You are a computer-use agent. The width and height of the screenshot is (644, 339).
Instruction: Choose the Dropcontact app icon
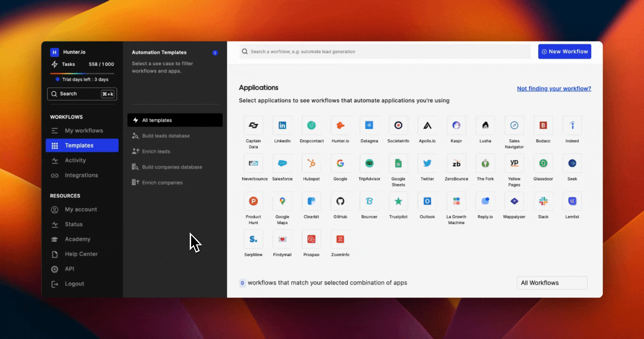(x=311, y=125)
